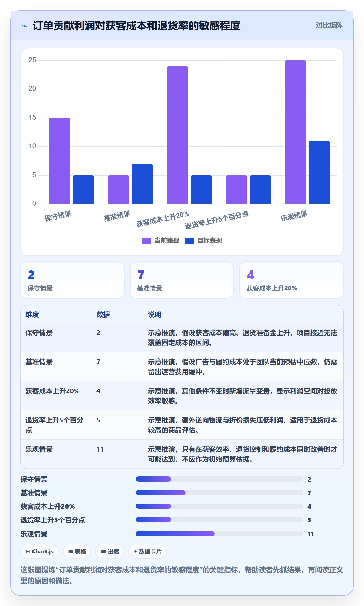Open the 保守情景 stat card showing 2
Image resolution: width=364 pixels, height=606 pixels.
73,280
